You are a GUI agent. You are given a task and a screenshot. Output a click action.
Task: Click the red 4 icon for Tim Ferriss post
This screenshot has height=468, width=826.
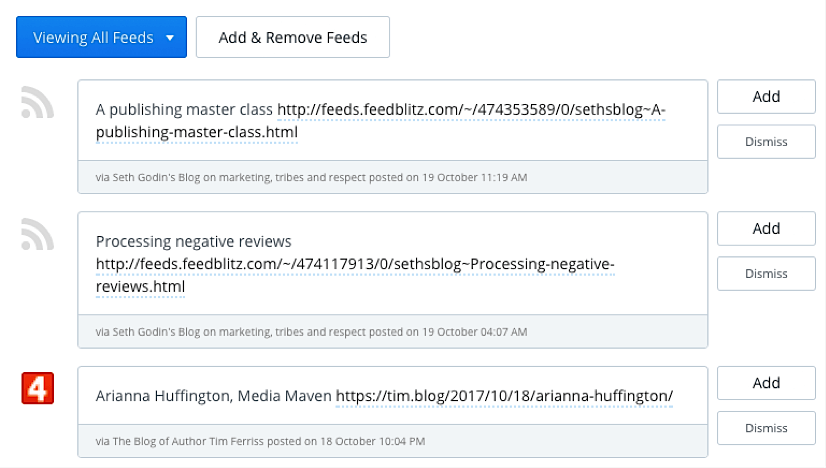pos(37,388)
